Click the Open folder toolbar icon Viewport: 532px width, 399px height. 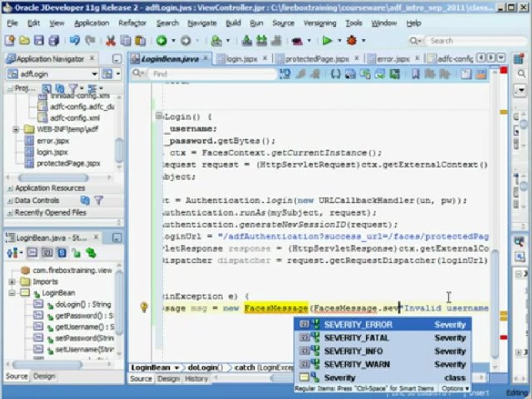click(x=24, y=40)
